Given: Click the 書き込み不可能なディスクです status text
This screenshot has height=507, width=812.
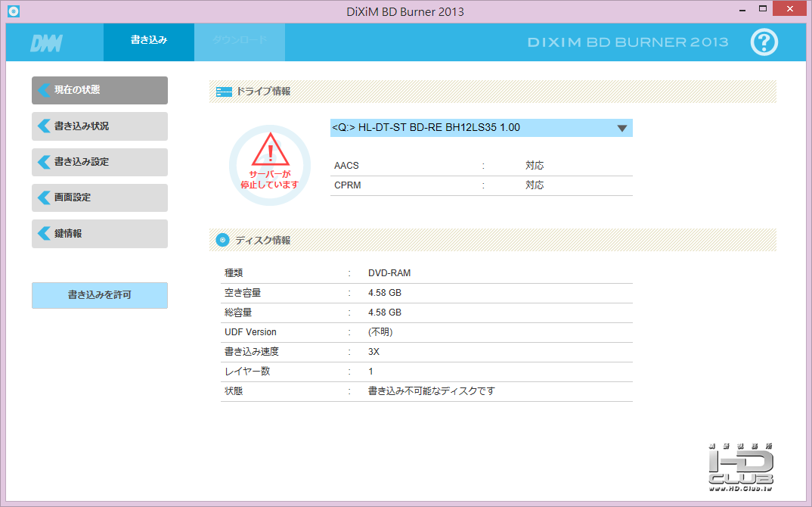Looking at the screenshot, I should pos(432,391).
